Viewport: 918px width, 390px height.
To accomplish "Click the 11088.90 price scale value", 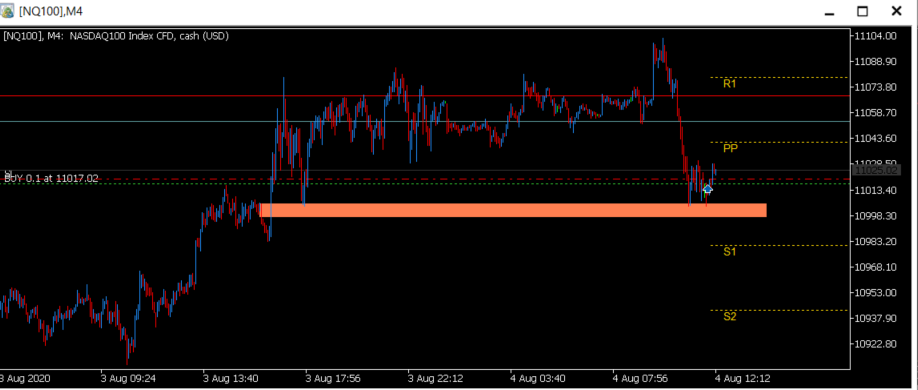I will 875,61.
